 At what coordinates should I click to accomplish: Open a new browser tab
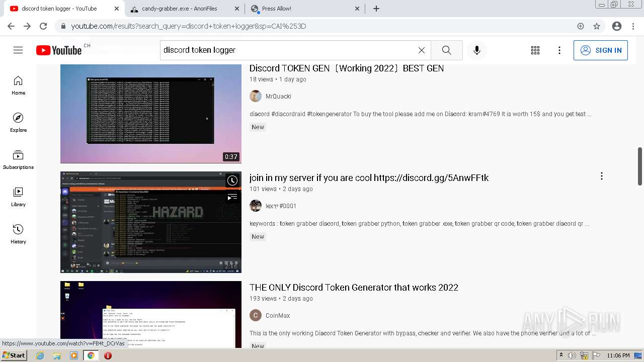click(376, 9)
